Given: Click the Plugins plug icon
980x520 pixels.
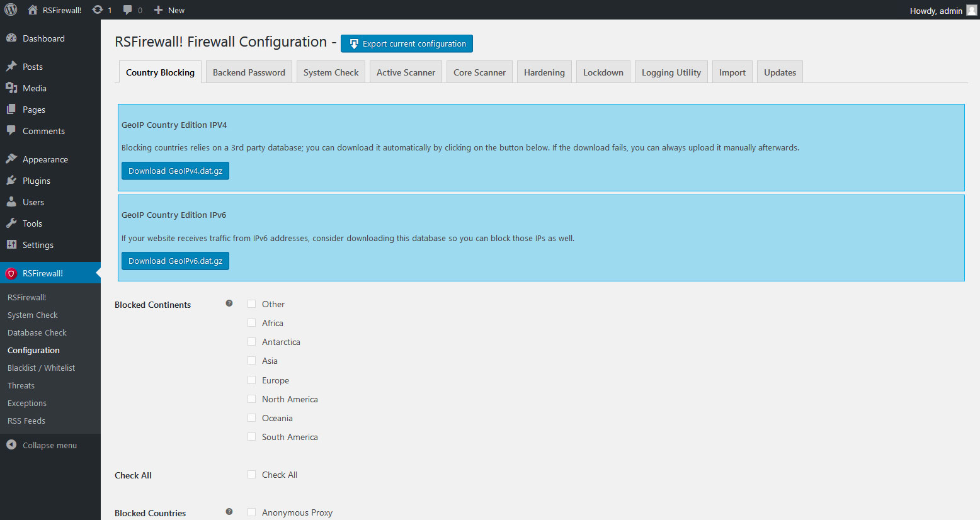Looking at the screenshot, I should coord(11,180).
